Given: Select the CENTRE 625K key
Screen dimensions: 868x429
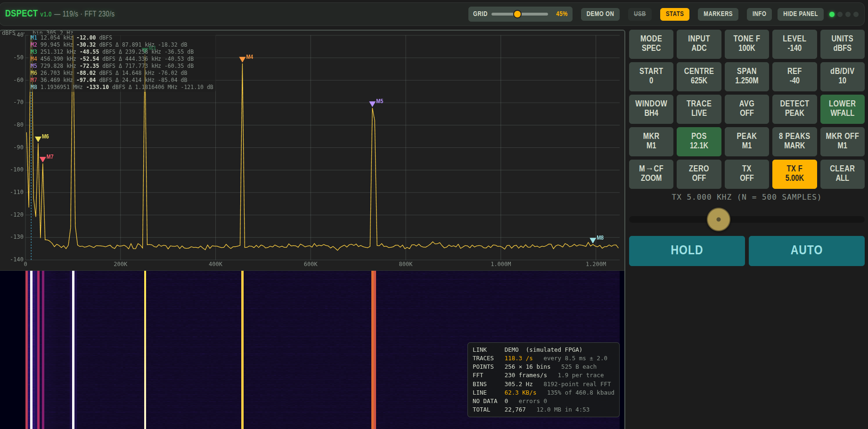Looking at the screenshot, I should pyautogui.click(x=699, y=76).
